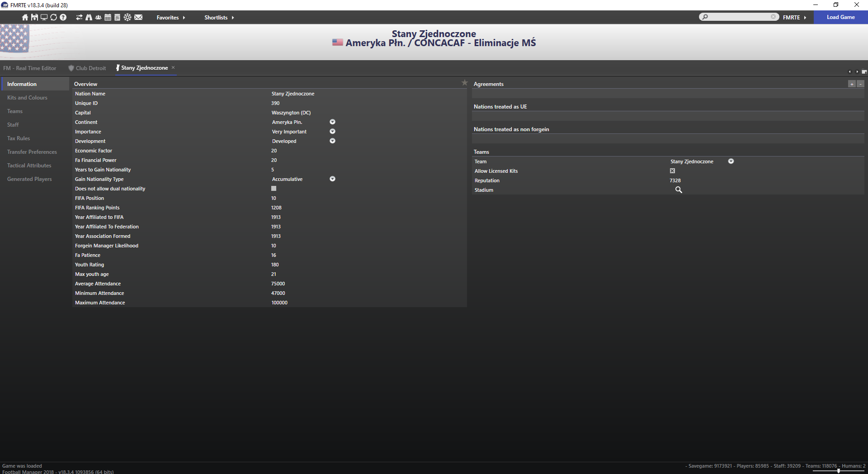Edit Average Attendance value 75000
This screenshot has height=474, width=868.
(x=278, y=284)
